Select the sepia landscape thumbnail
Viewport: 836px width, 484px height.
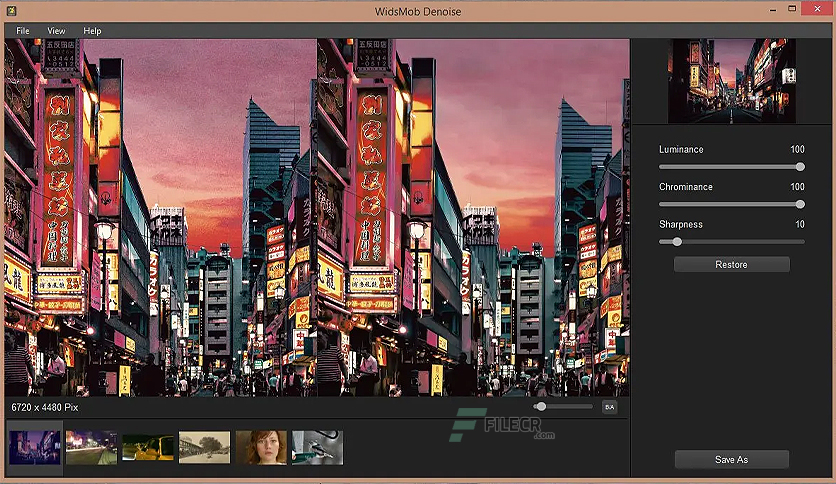pyautogui.click(x=204, y=448)
